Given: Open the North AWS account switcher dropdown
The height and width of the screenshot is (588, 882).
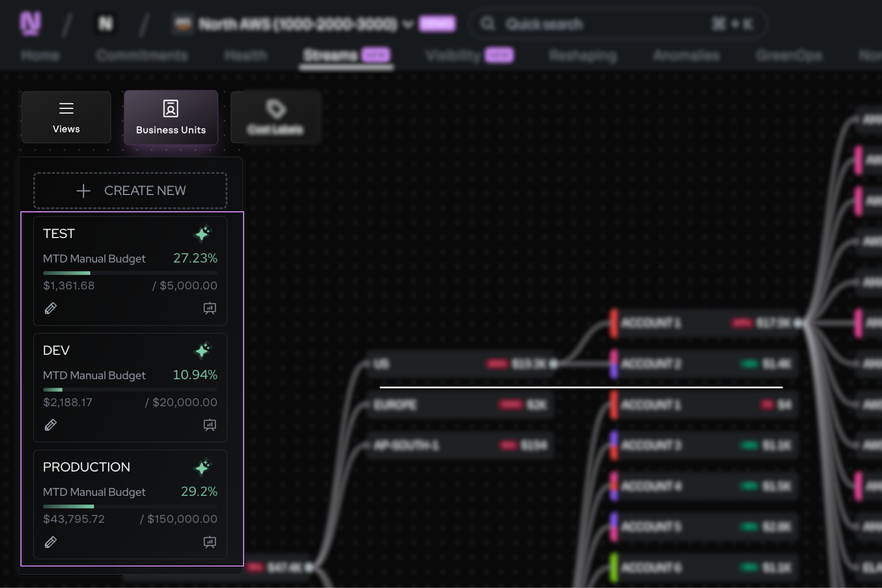Looking at the screenshot, I should (x=409, y=24).
